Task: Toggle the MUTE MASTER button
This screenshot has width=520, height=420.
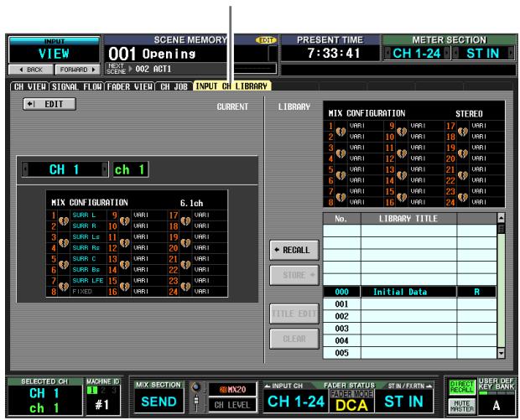Action: tap(461, 406)
